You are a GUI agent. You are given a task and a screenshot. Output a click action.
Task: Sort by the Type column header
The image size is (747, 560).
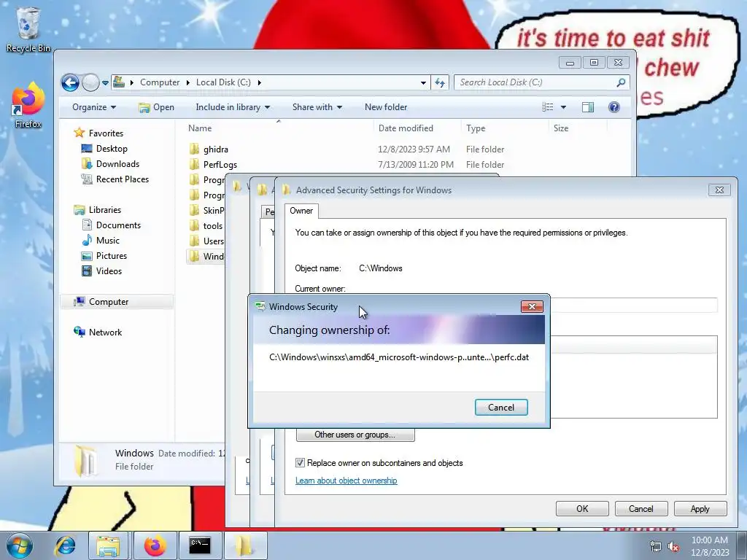click(x=476, y=128)
